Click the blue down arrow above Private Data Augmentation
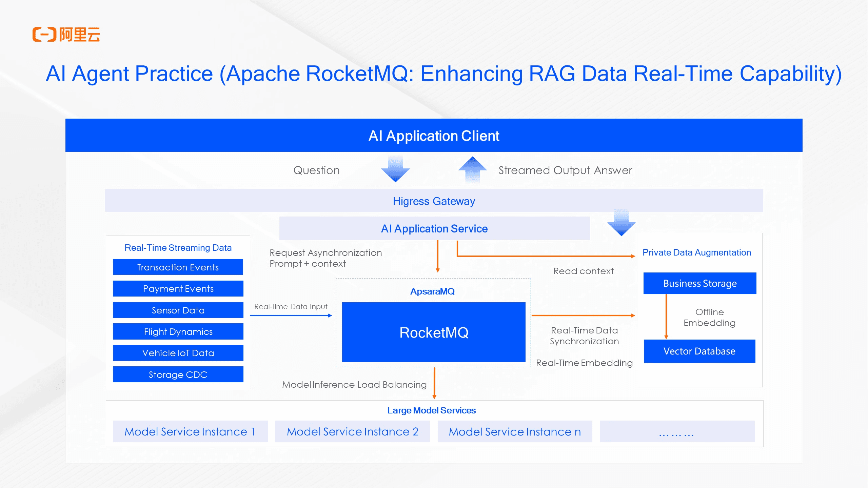Viewport: 868px width, 488px height. point(621,222)
